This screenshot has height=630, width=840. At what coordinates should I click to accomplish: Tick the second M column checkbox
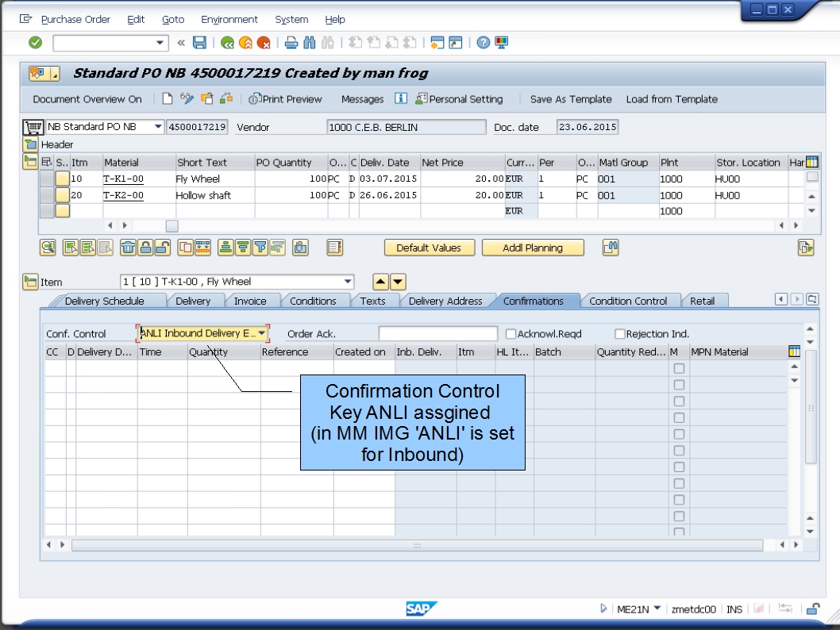[x=679, y=385]
